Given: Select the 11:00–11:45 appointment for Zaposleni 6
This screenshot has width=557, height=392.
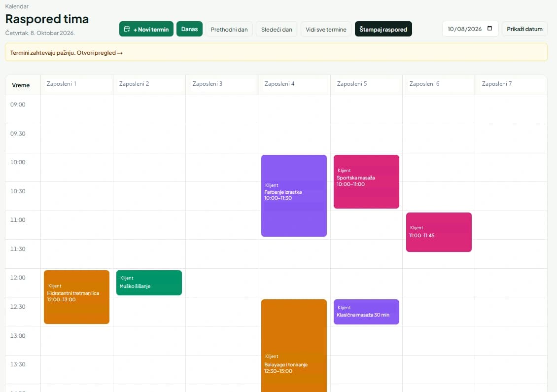Looking at the screenshot, I should pos(439,232).
